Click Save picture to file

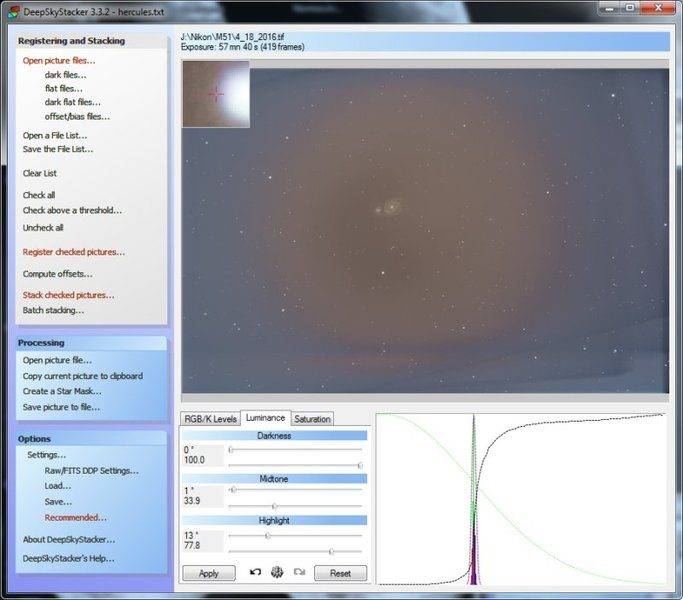pos(61,407)
